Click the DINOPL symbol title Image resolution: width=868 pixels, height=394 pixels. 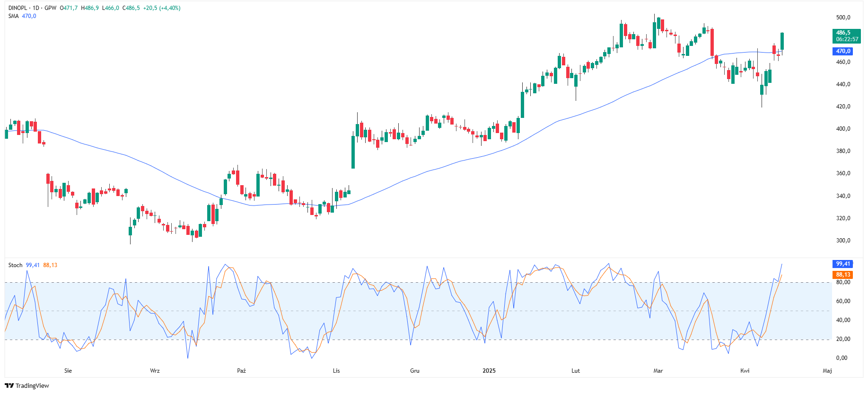coord(18,8)
